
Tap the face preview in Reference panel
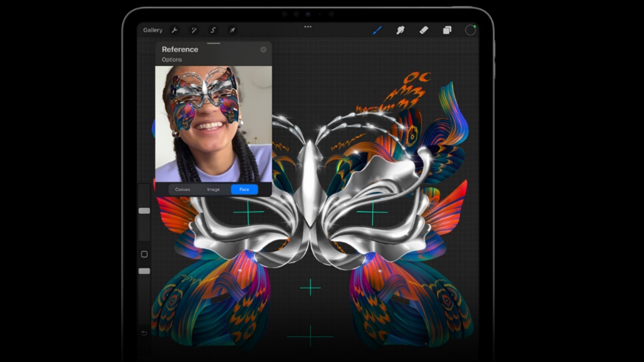(x=213, y=124)
